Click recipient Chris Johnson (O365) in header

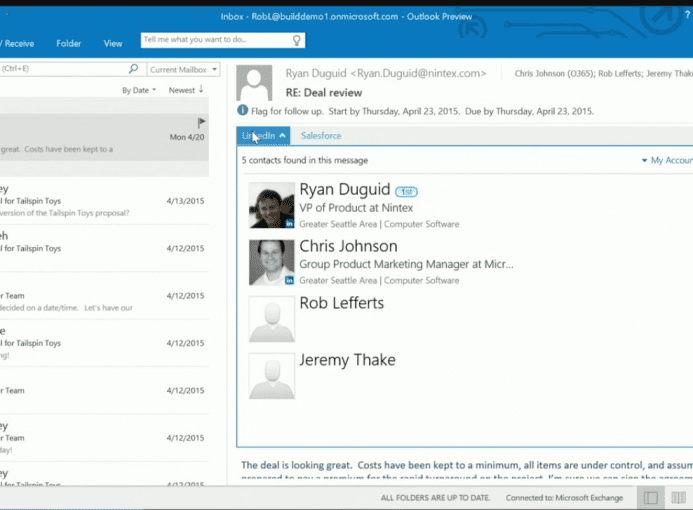554,73
